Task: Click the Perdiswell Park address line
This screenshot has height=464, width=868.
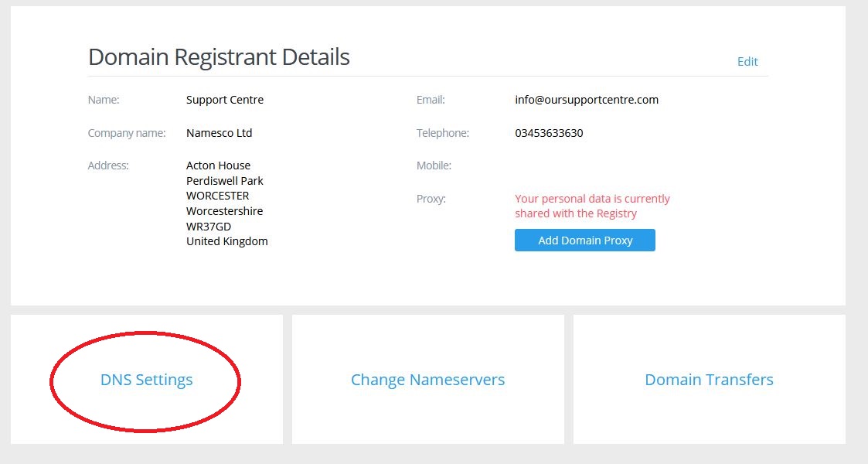Action: point(224,180)
